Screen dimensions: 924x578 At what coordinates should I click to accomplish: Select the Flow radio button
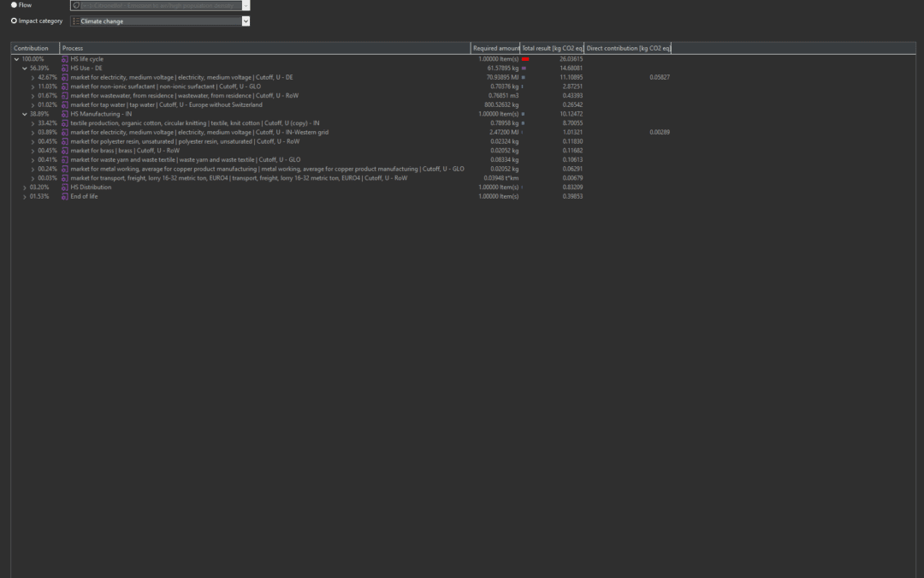14,5
